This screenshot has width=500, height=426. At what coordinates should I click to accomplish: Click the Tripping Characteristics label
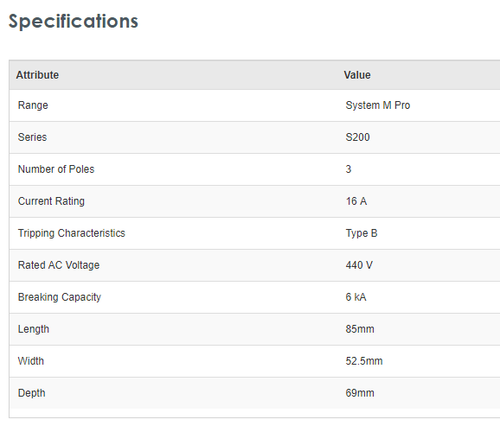click(71, 233)
